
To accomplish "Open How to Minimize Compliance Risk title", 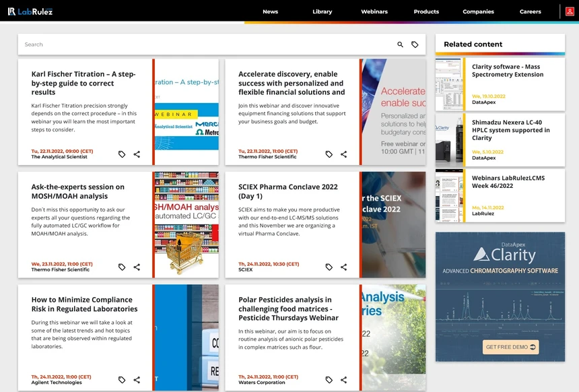I will (85, 304).
